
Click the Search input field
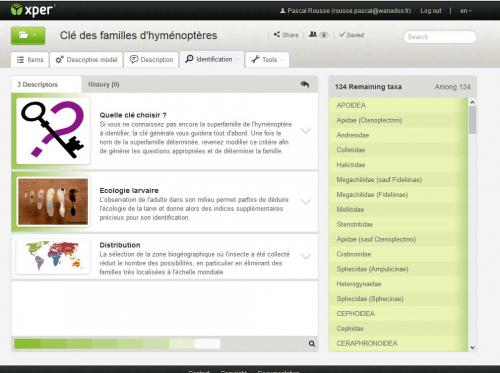coord(440,37)
